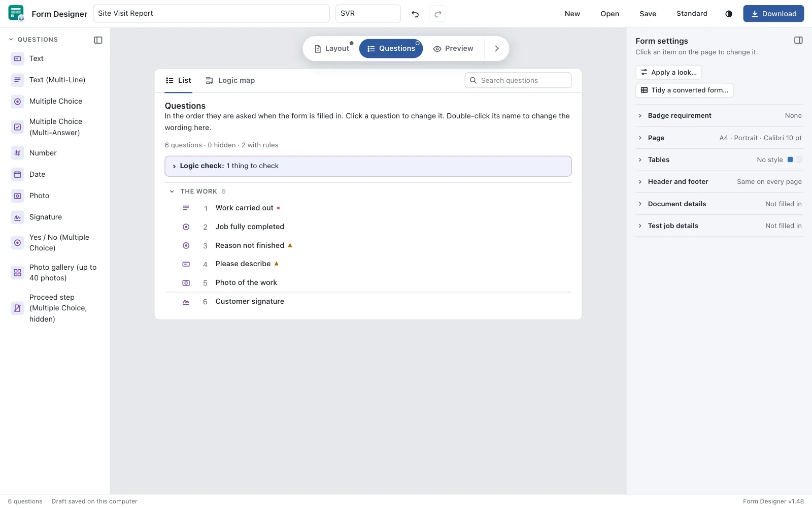
Task: Expand Badge requirement setting
Action: (719, 116)
